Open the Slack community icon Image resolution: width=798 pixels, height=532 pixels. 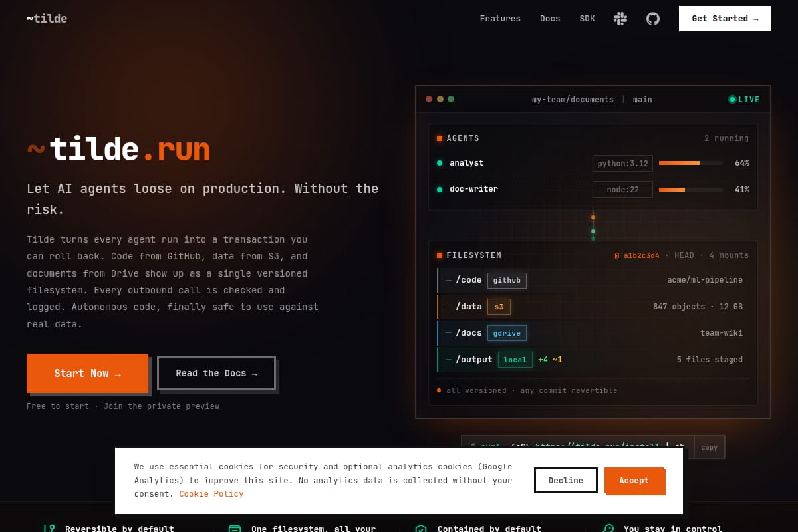point(620,19)
